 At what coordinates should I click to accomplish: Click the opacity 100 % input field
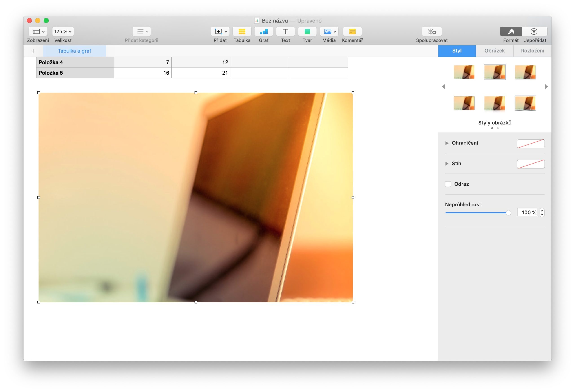[x=527, y=213]
